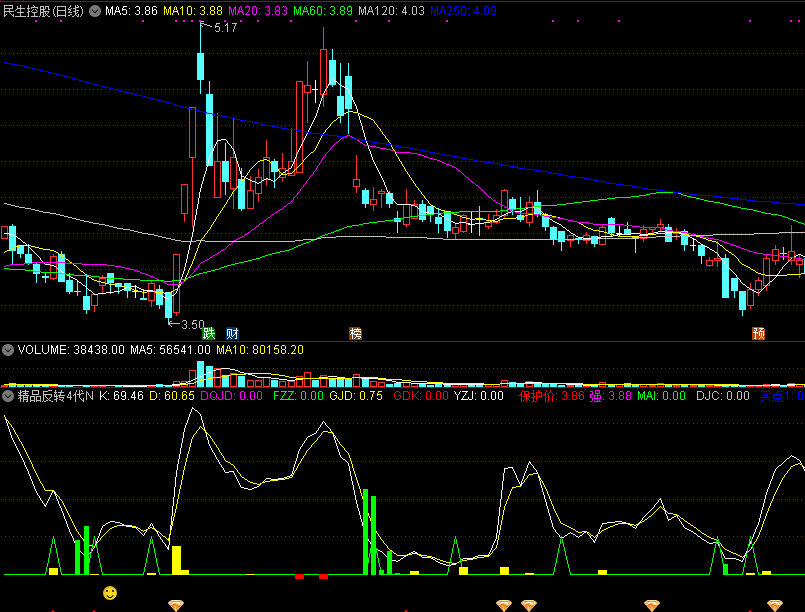Click the 5.17 high price annotation
This screenshot has width=805, height=612.
[x=225, y=28]
